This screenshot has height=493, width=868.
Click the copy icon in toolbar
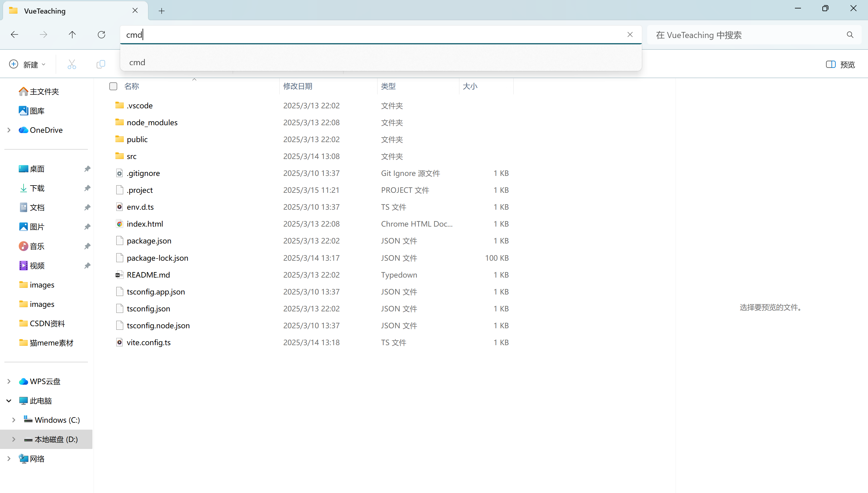click(101, 64)
